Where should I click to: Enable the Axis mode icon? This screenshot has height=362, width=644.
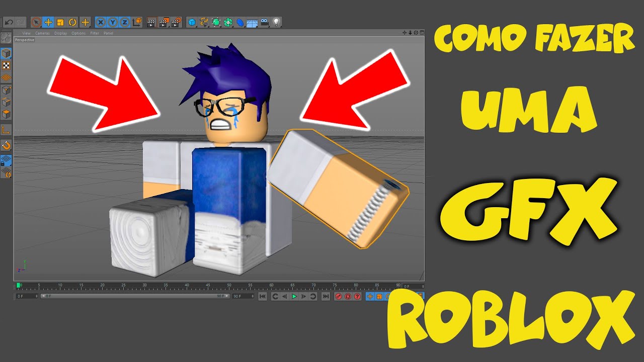point(6,130)
